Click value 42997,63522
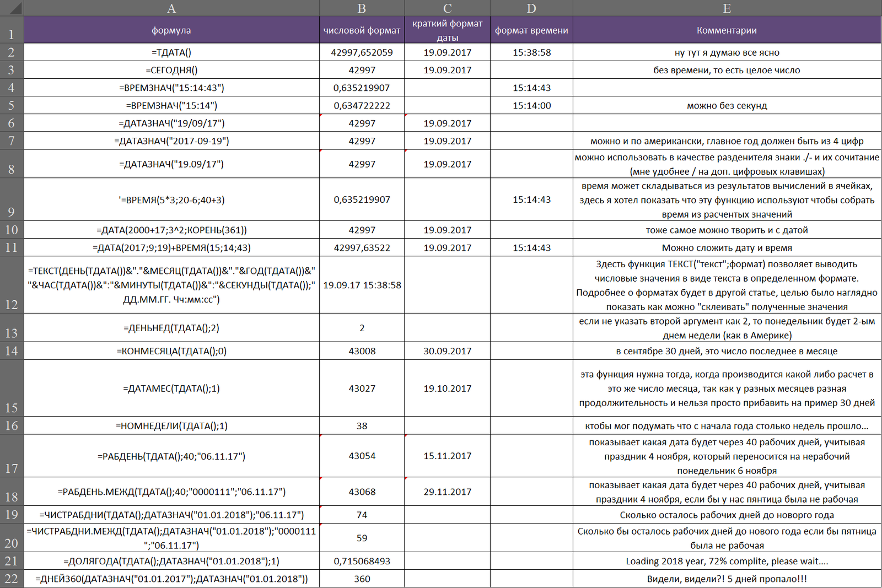Image resolution: width=882 pixels, height=588 pixels. [362, 247]
